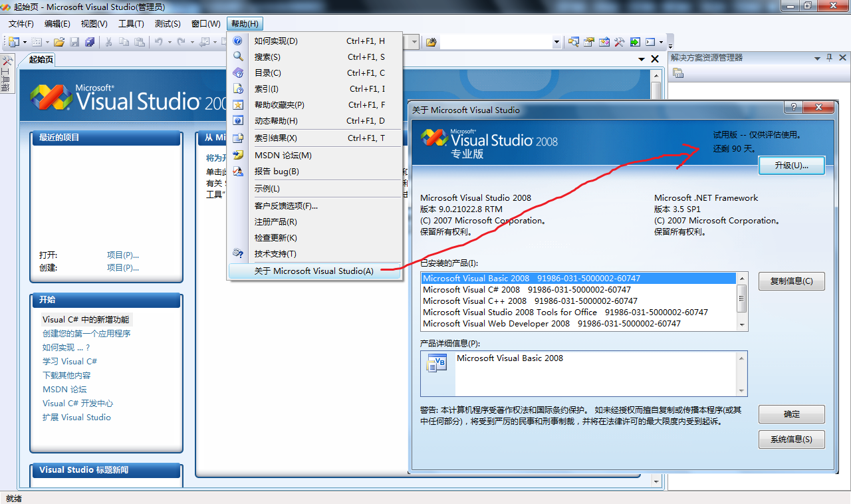
Task: Expand the Other Windows dropdown arrow
Action: click(x=661, y=42)
